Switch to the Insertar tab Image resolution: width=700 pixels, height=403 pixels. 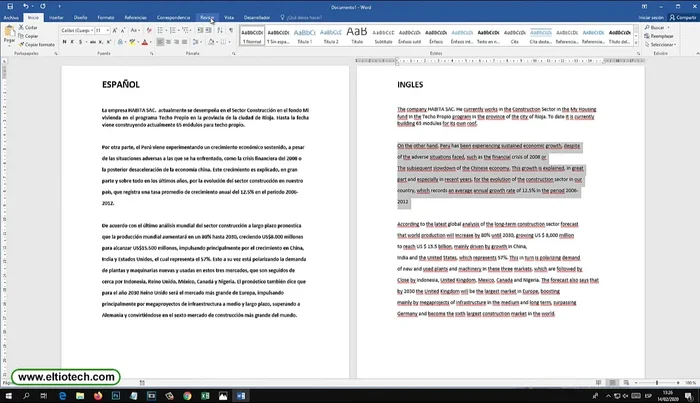coord(56,17)
